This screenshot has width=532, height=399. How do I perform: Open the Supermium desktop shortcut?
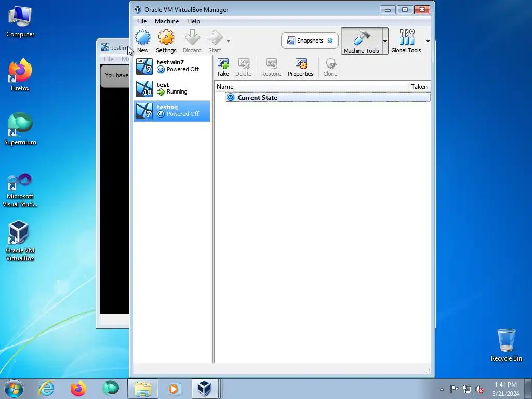coord(20,129)
